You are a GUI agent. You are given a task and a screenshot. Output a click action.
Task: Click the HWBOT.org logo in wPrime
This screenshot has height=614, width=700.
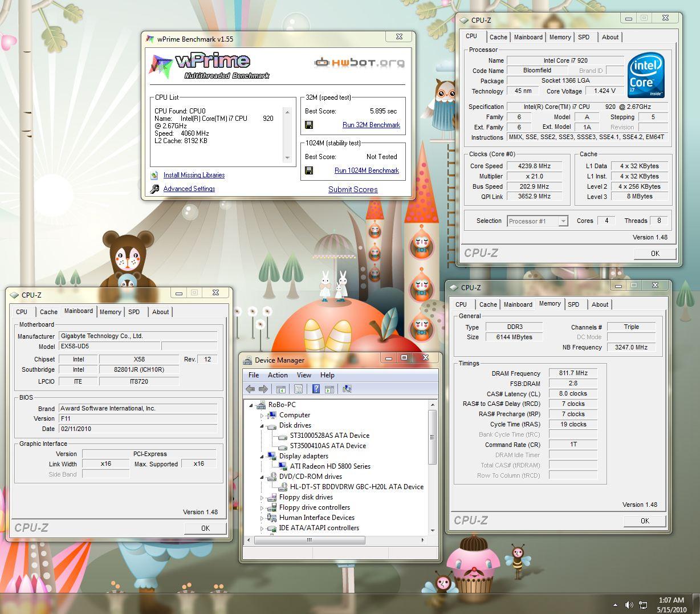click(x=360, y=63)
